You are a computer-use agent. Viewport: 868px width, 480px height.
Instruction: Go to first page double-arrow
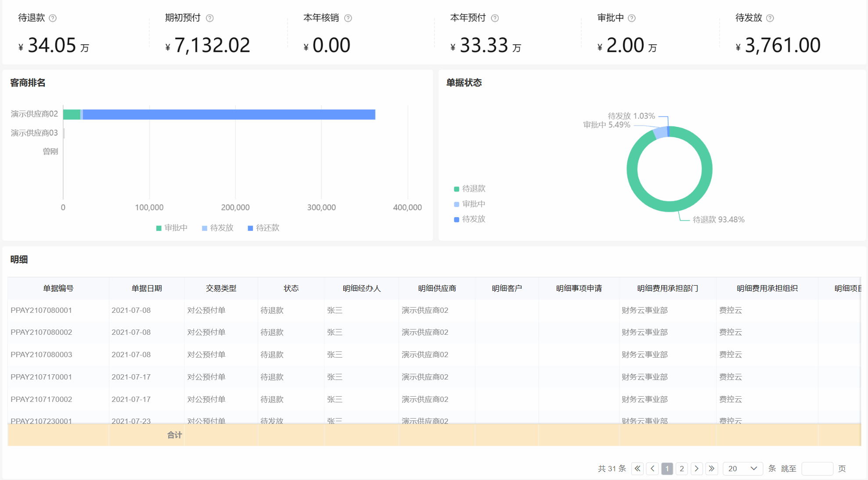tap(637, 469)
